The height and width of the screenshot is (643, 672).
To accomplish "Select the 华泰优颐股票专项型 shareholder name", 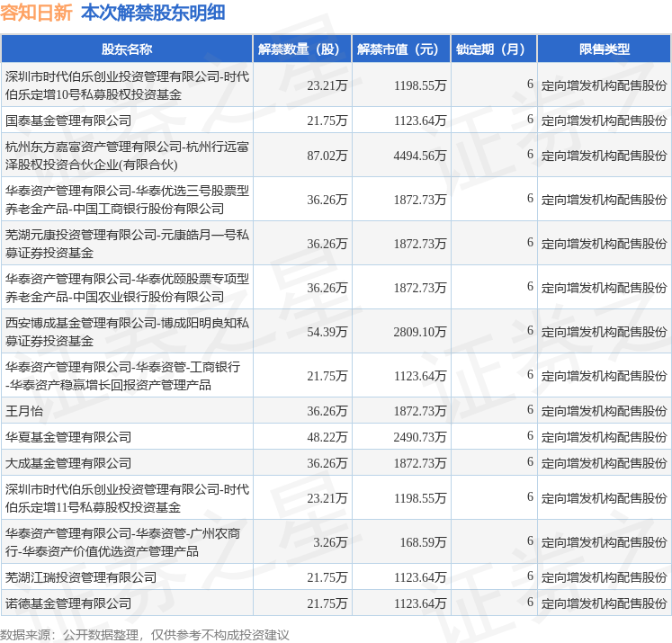I will tap(127, 288).
